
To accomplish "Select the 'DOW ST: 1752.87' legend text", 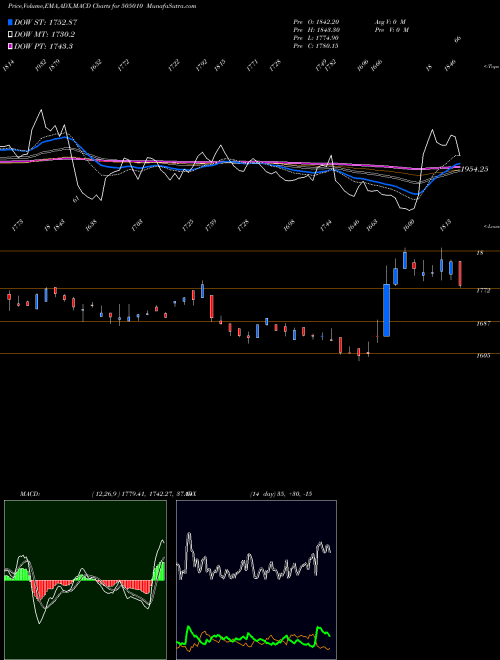I will [x=45, y=22].
